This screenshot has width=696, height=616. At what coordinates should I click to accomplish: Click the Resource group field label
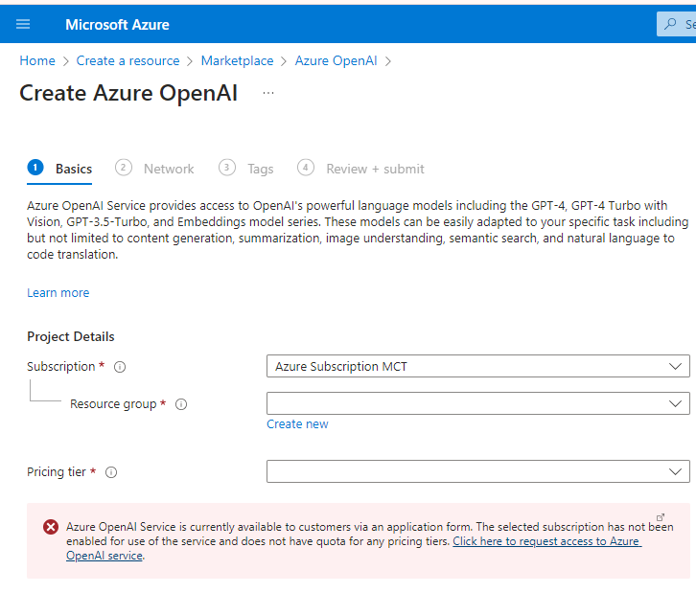coord(113,404)
